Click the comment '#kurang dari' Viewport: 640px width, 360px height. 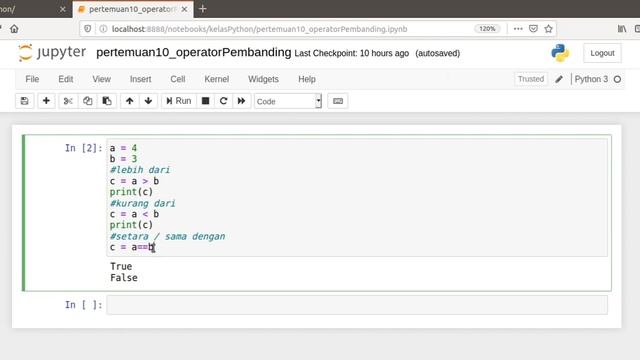(x=142, y=203)
